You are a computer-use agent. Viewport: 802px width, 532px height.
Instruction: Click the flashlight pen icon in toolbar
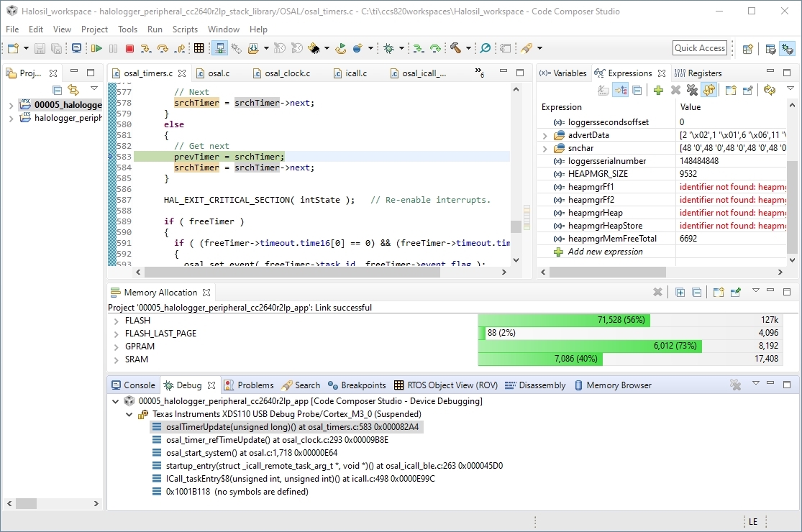coord(527,48)
